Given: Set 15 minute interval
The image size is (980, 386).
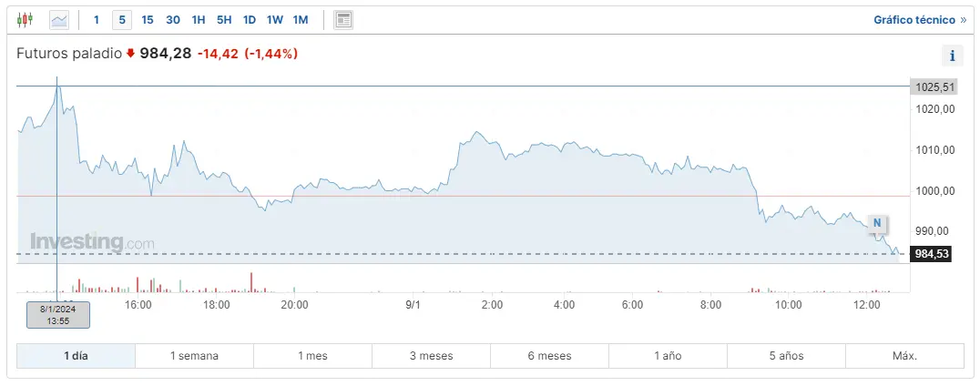Looking at the screenshot, I should coord(148,19).
